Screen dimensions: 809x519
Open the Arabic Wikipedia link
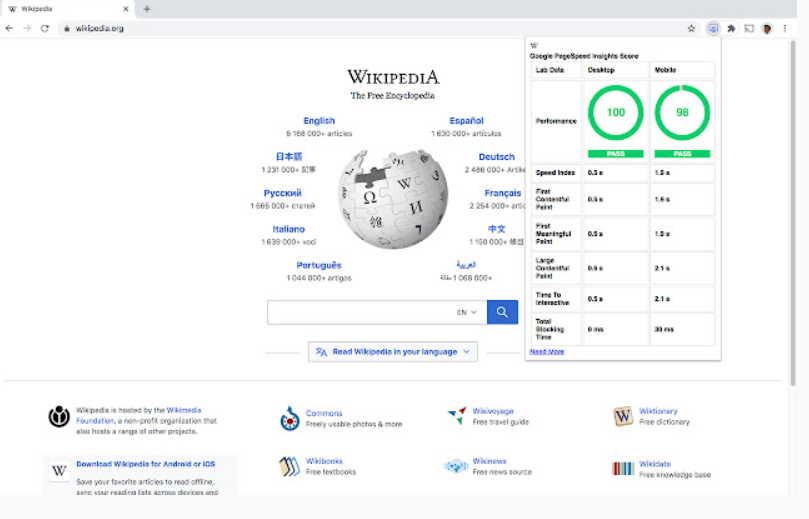click(x=466, y=265)
